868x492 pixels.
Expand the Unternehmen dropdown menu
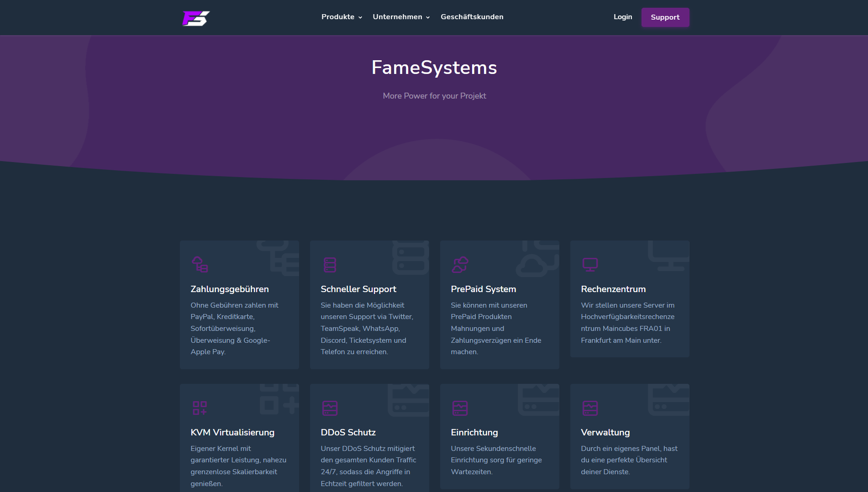pos(401,17)
